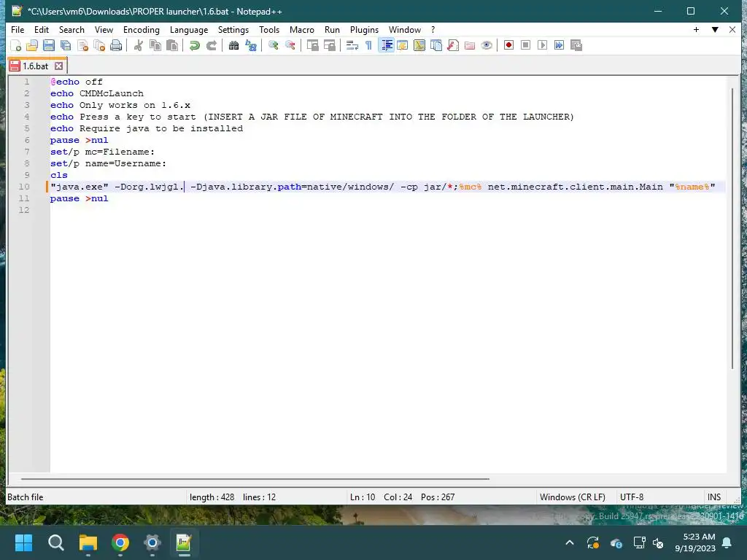Play back the recorded macro
The height and width of the screenshot is (560, 747).
click(x=542, y=45)
